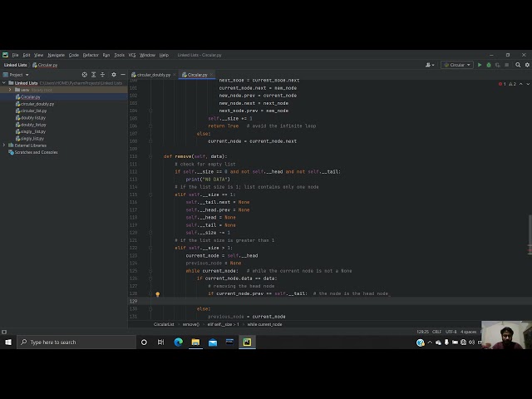This screenshot has width=532, height=399.
Task: Close the Circular.py editor tab
Action: point(211,75)
